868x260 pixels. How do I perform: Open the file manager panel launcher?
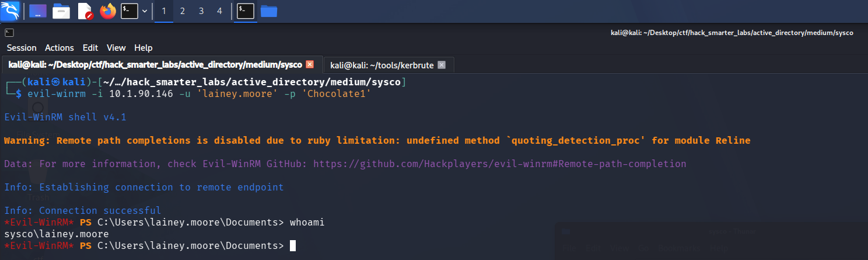[x=61, y=11]
